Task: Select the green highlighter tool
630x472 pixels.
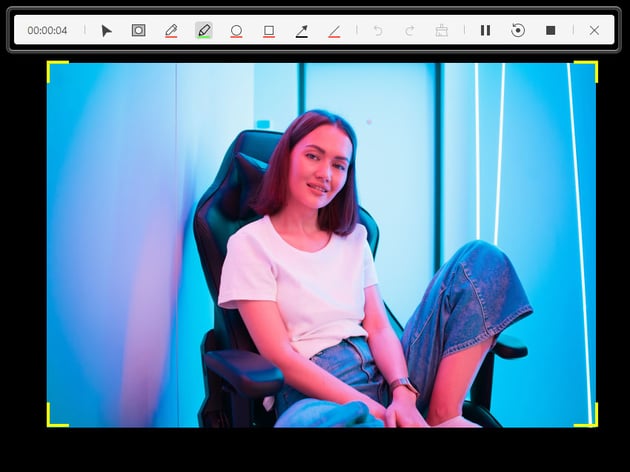Action: coord(204,31)
